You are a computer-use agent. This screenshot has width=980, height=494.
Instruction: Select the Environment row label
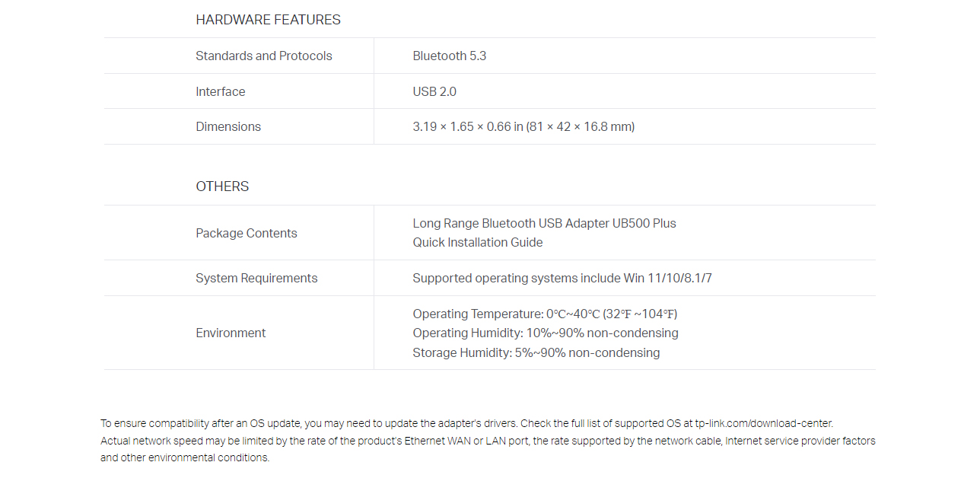(x=231, y=333)
